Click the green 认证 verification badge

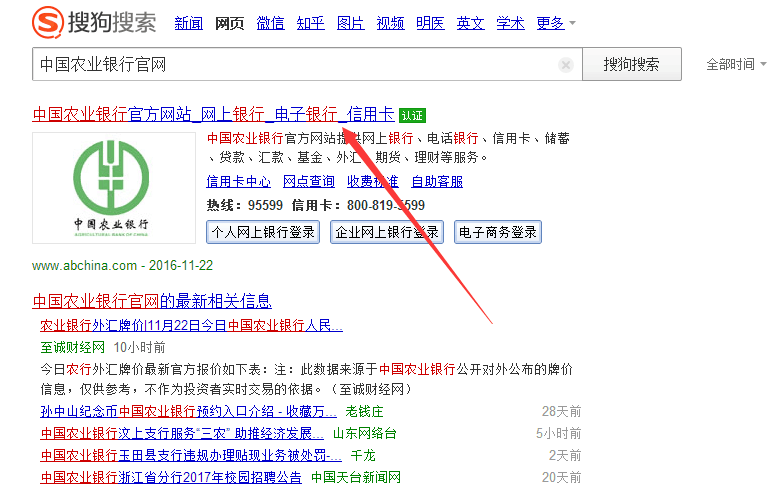point(412,115)
